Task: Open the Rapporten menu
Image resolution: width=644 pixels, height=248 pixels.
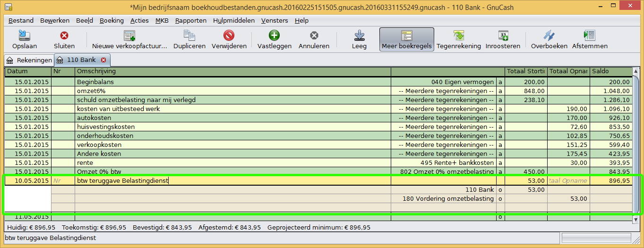Action: click(x=190, y=20)
